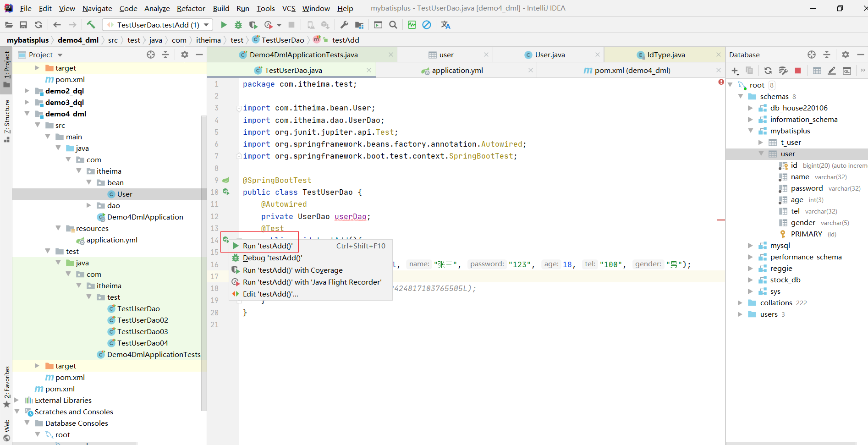The image size is (868, 445).
Task: Toggle the Z: Structure tool window stripe
Action: coord(7,120)
